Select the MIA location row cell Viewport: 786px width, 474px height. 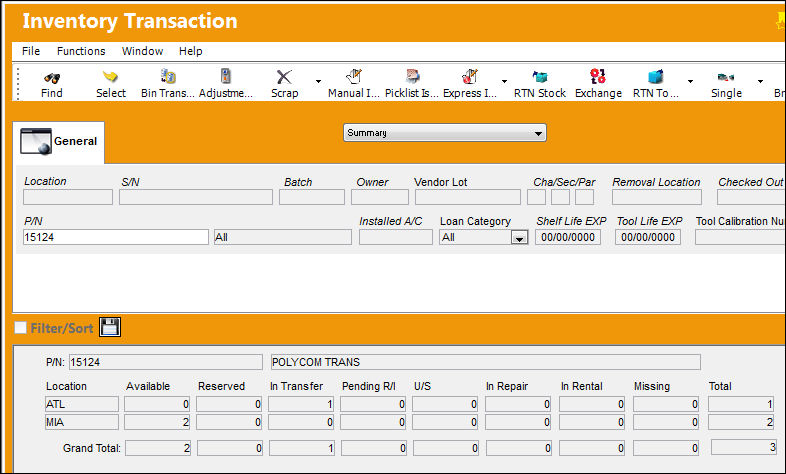pos(82,422)
